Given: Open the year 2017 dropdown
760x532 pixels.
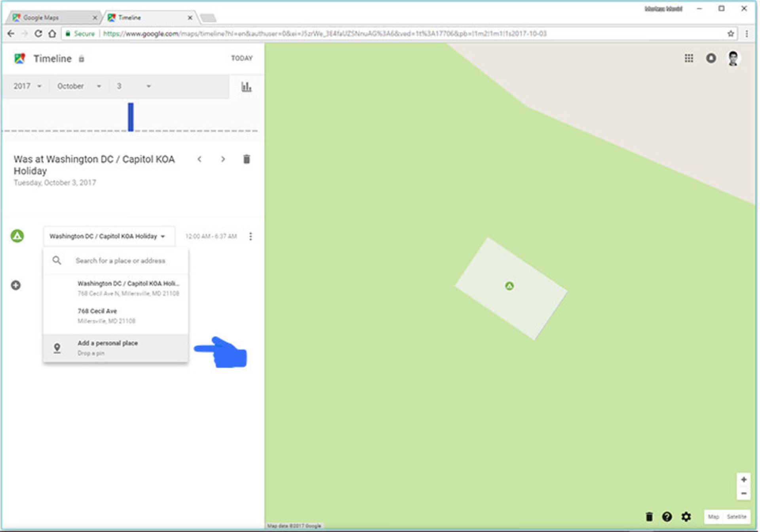Looking at the screenshot, I should [x=27, y=86].
